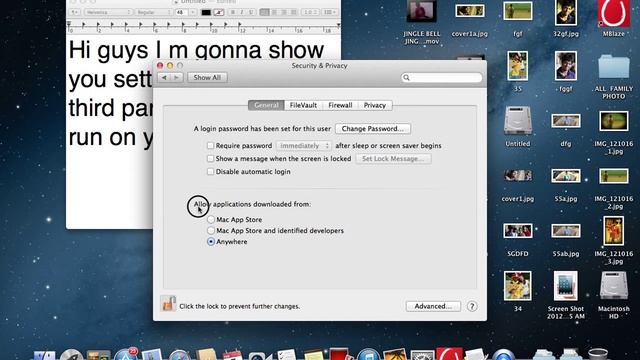
Task: Center text alignment in TextEdit
Action: [274, 12]
